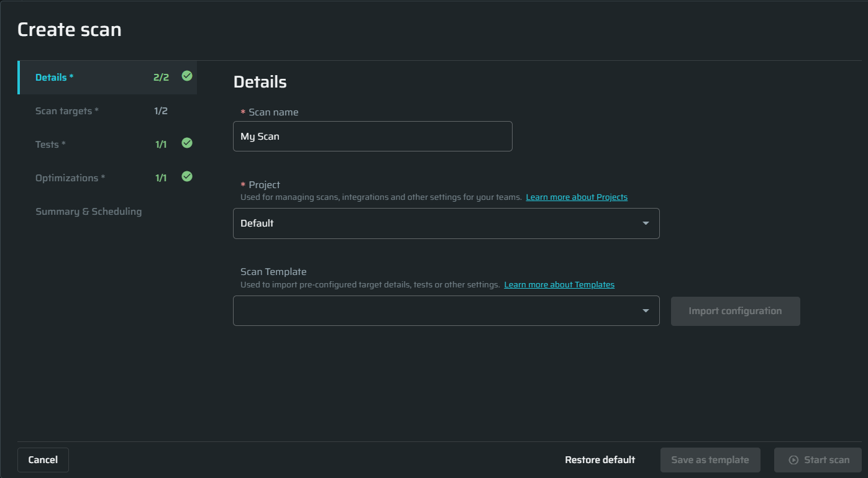Click Learn more about Templates
868x478 pixels.
559,284
